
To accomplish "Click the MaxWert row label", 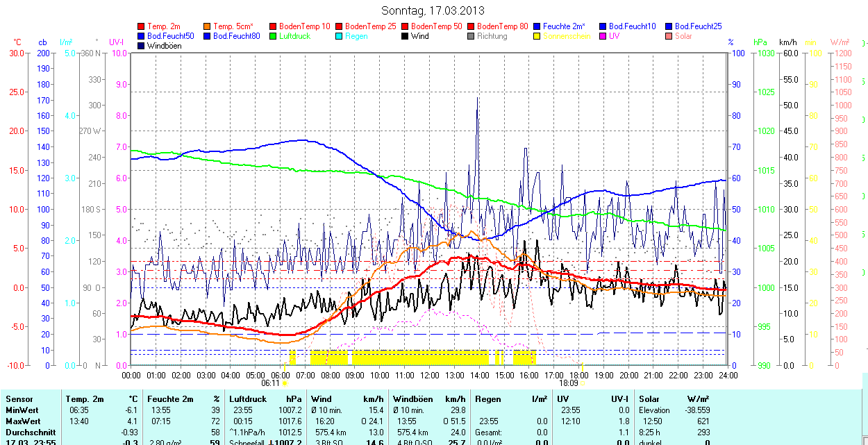I will 23,421.
